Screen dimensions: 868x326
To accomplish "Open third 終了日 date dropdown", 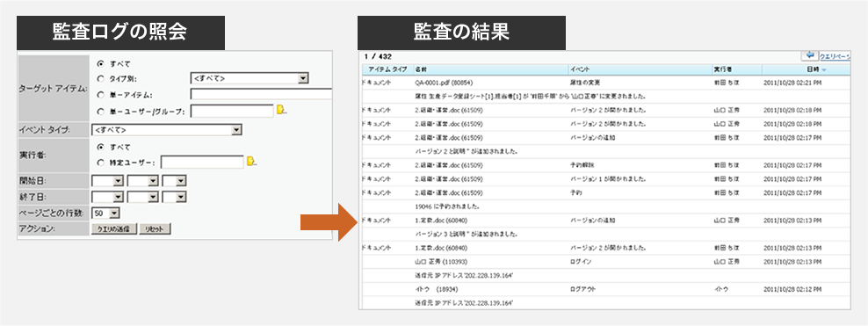I will click(x=174, y=197).
